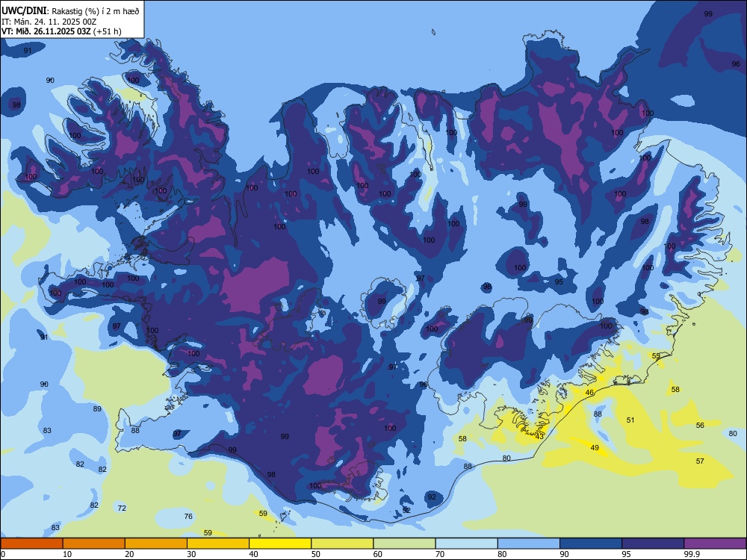Screen dimensions: 747x560
Task: Click the humidity value 43 on the map
Action: pyautogui.click(x=539, y=437)
